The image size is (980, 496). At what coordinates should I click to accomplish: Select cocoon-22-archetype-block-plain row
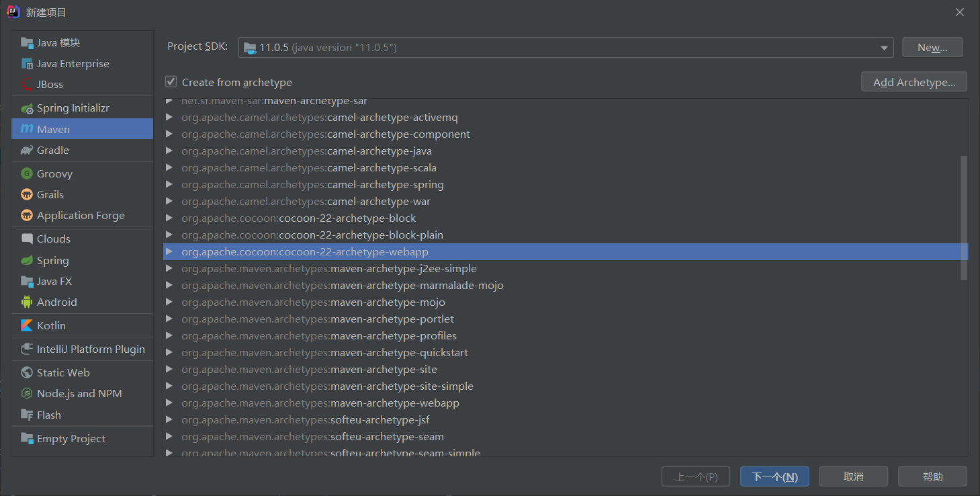pos(566,235)
